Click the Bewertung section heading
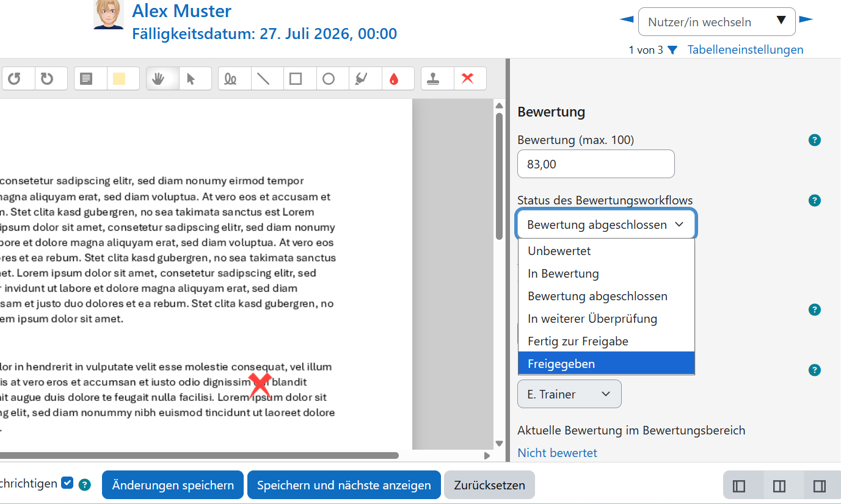This screenshot has width=841, height=504. (552, 112)
